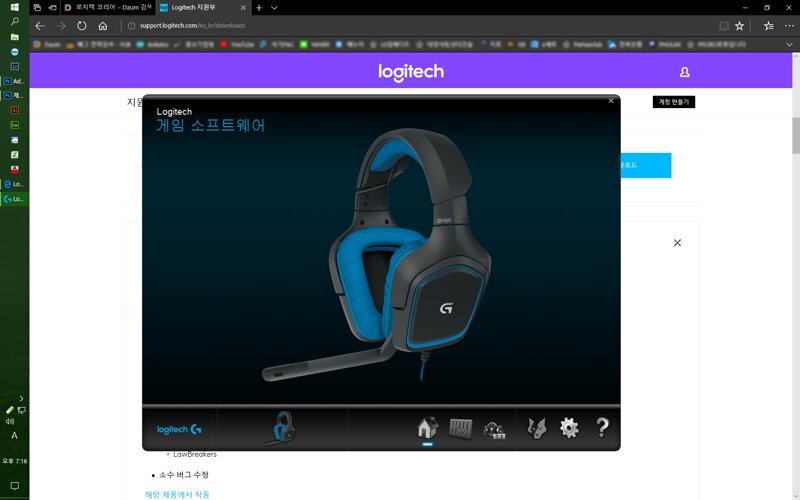Toggle the input language indicator A

[14, 436]
